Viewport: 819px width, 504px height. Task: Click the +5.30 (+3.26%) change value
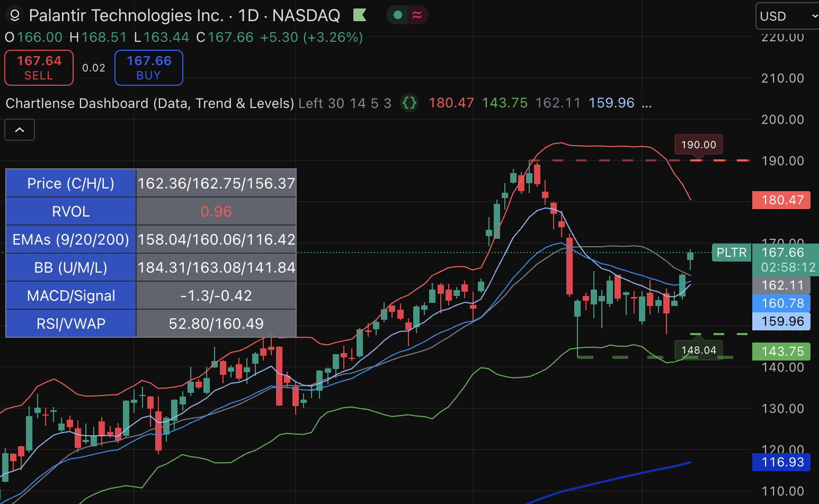311,38
